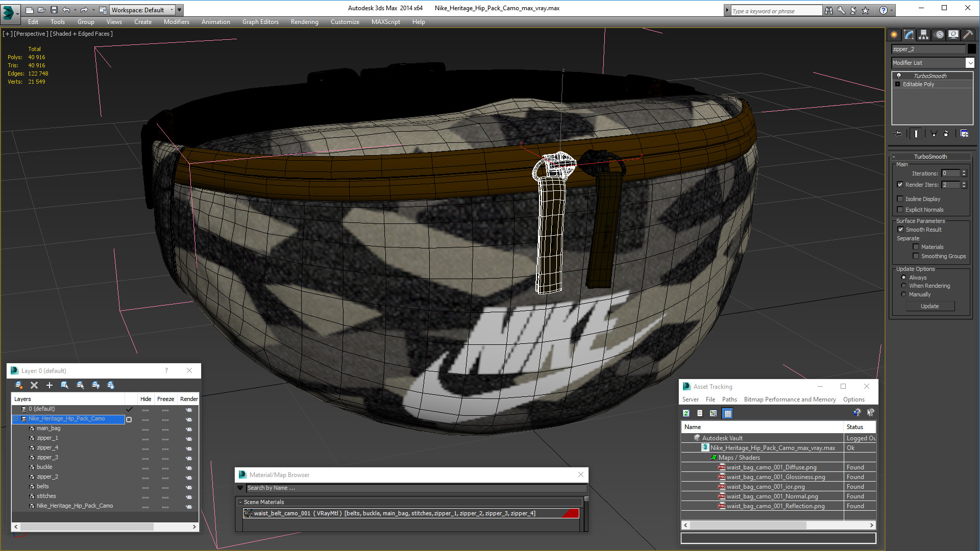
Task: Click Hide/Unhide All Layers icon
Action: 95,385
